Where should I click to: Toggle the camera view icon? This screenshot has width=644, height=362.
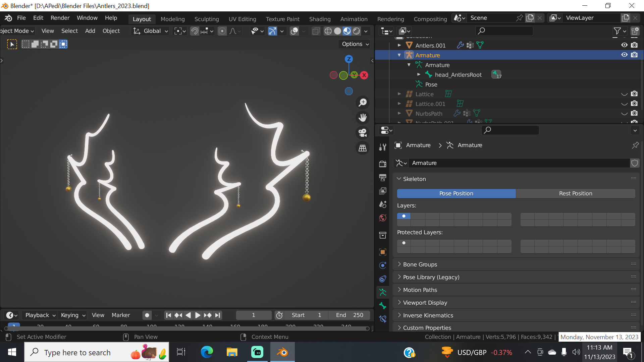coord(363,133)
